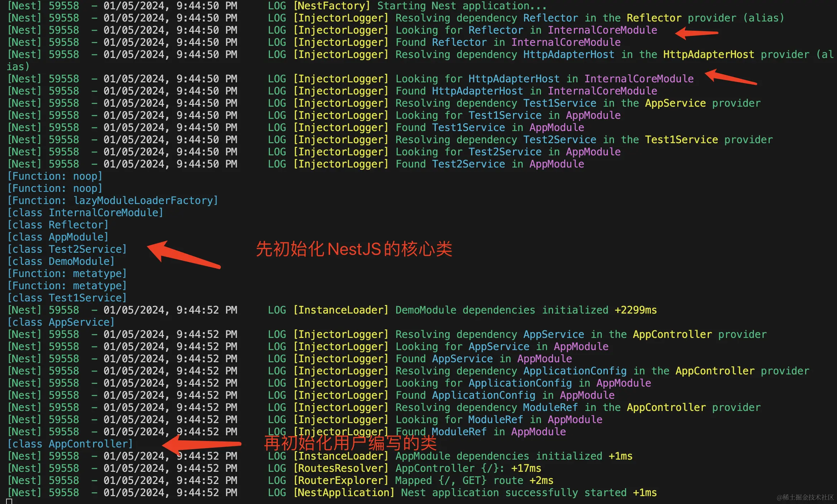Click the [class AppService] output line
Screen dimensions: 837x504
click(x=61, y=322)
